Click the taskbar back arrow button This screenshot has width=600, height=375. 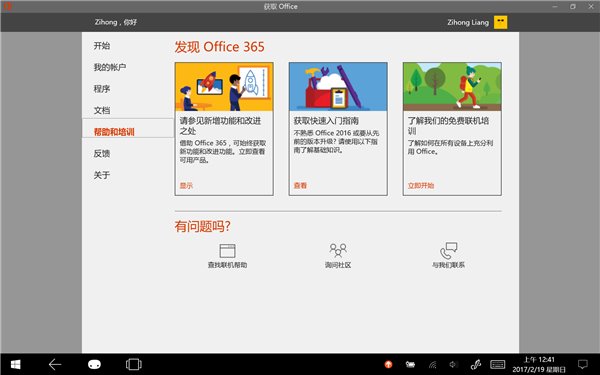[55, 364]
